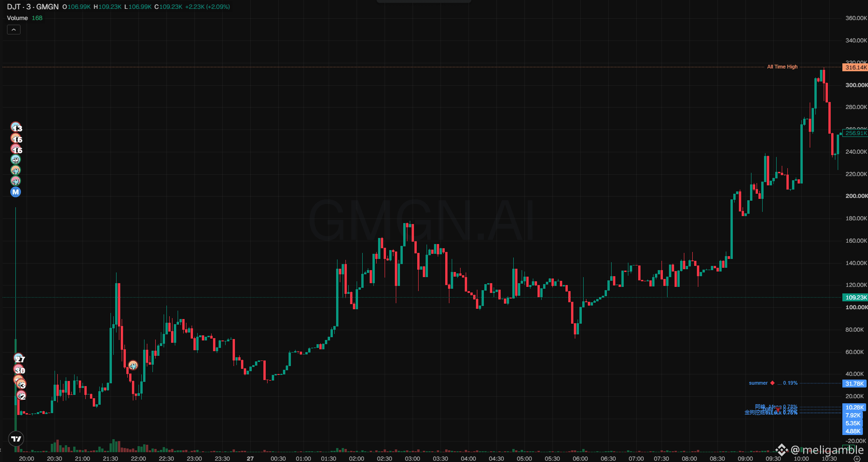This screenshot has height=462, width=868.
Task: Click the 360.00K price axis label
Action: [856, 18]
